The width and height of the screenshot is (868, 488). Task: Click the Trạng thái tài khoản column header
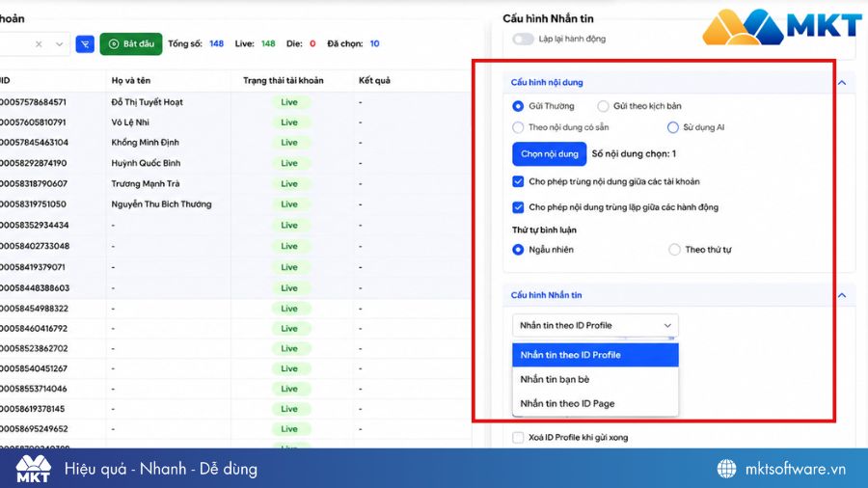pyautogui.click(x=283, y=80)
